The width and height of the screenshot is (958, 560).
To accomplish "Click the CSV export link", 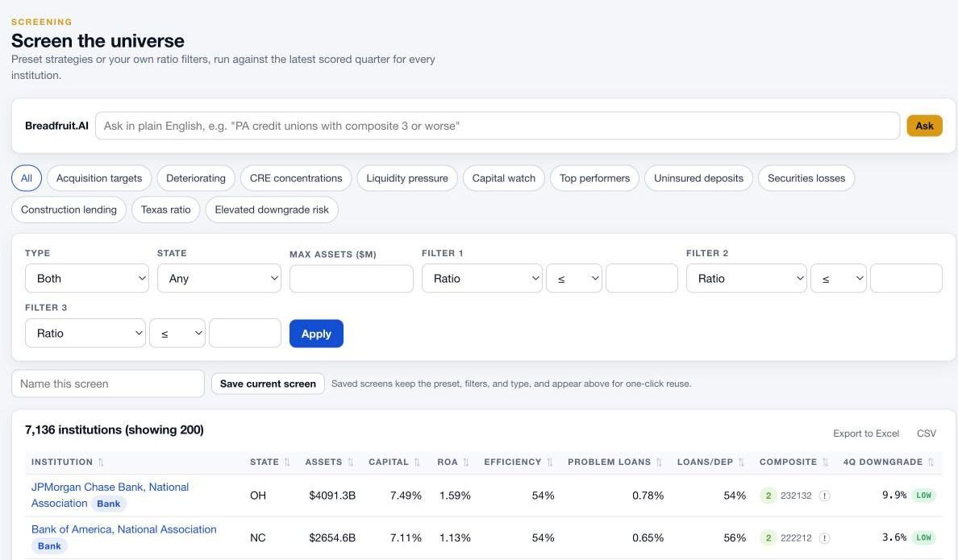I will click(927, 433).
